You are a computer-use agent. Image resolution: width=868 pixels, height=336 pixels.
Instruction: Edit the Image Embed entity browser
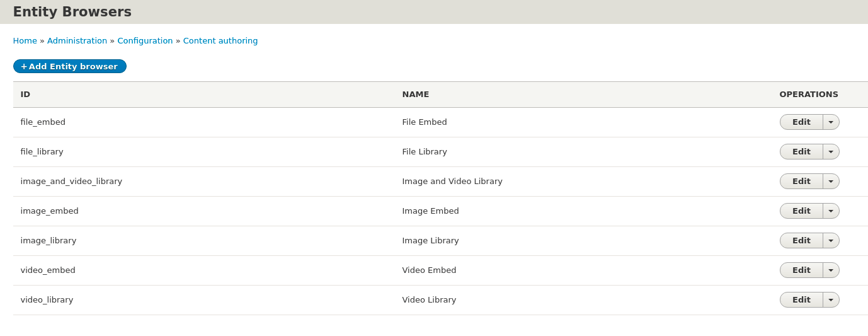801,211
